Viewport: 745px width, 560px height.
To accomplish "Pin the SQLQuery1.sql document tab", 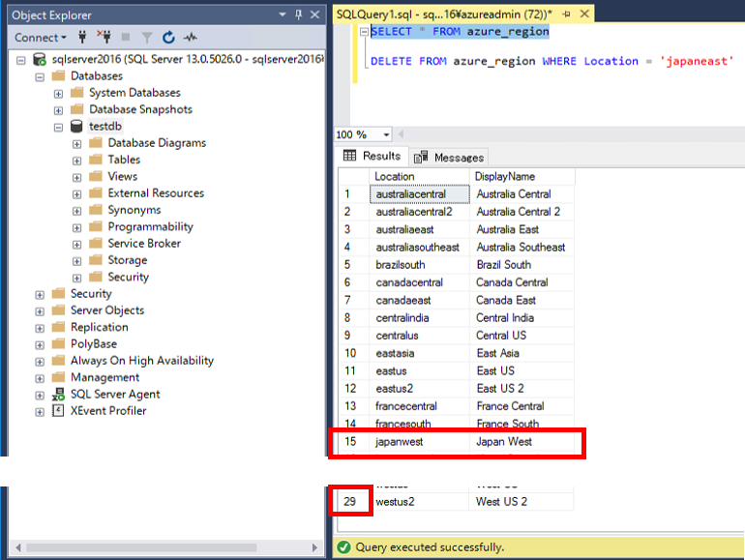I will click(566, 15).
